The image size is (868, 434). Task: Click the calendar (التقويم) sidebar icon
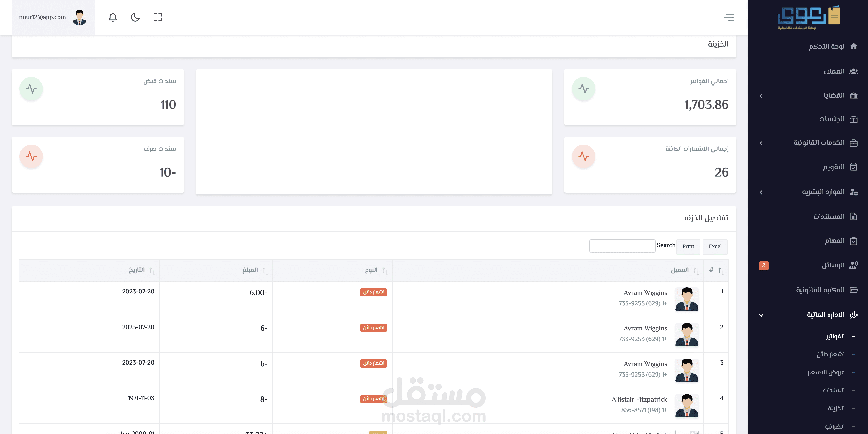coord(853,167)
